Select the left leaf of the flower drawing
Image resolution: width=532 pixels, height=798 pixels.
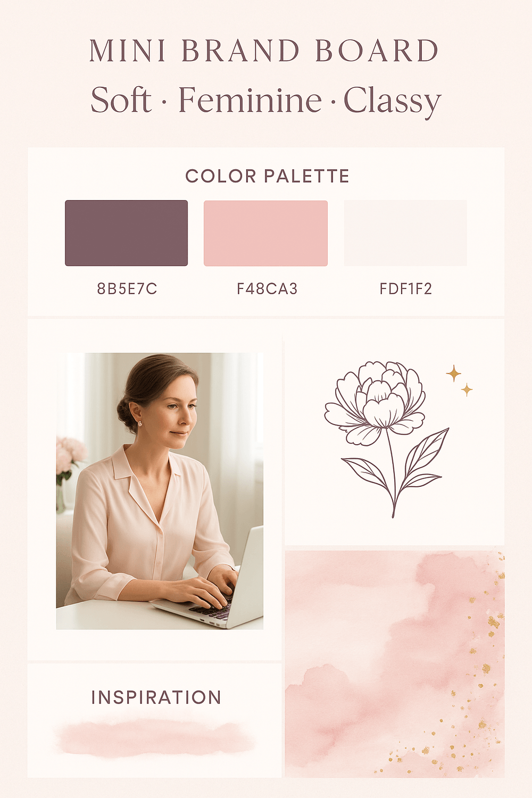click(367, 473)
